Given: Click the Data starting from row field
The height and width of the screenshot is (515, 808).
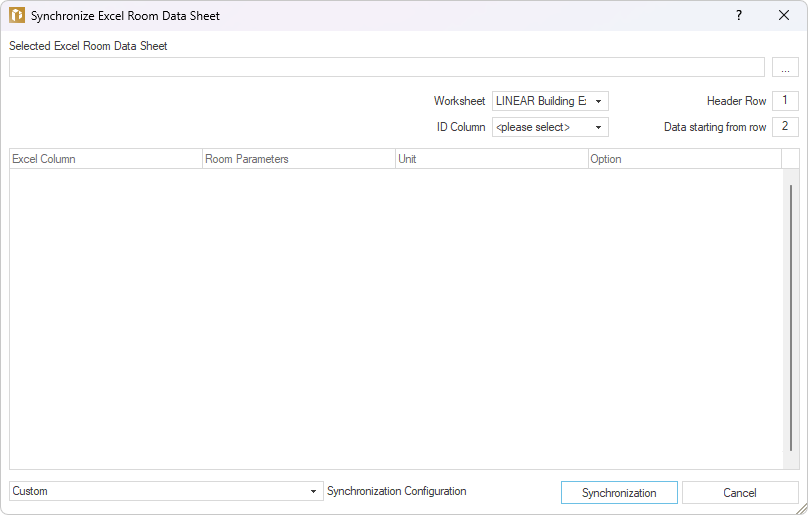Looking at the screenshot, I should click(785, 127).
